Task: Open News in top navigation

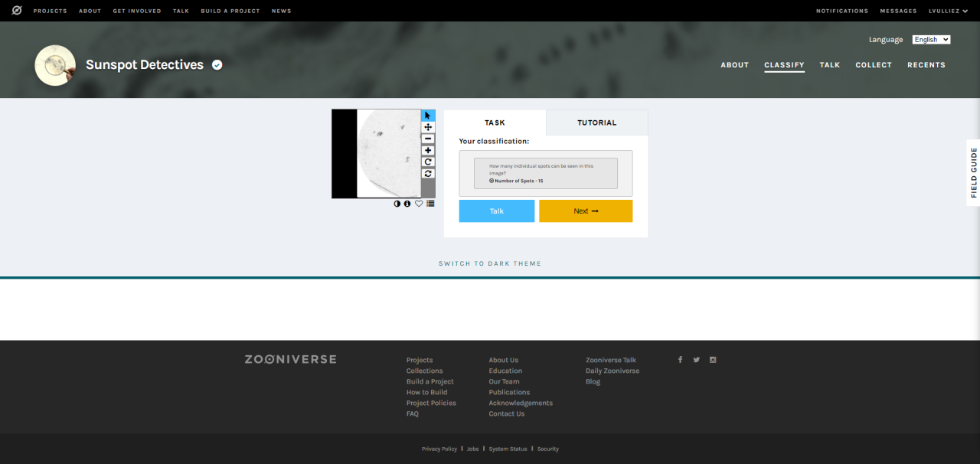Action: point(281,11)
